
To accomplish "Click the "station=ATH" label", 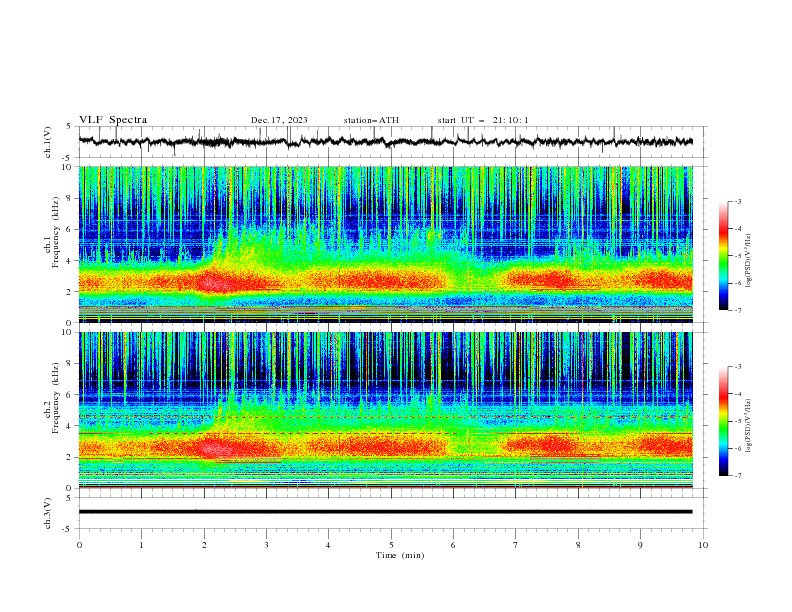I will pos(371,120).
